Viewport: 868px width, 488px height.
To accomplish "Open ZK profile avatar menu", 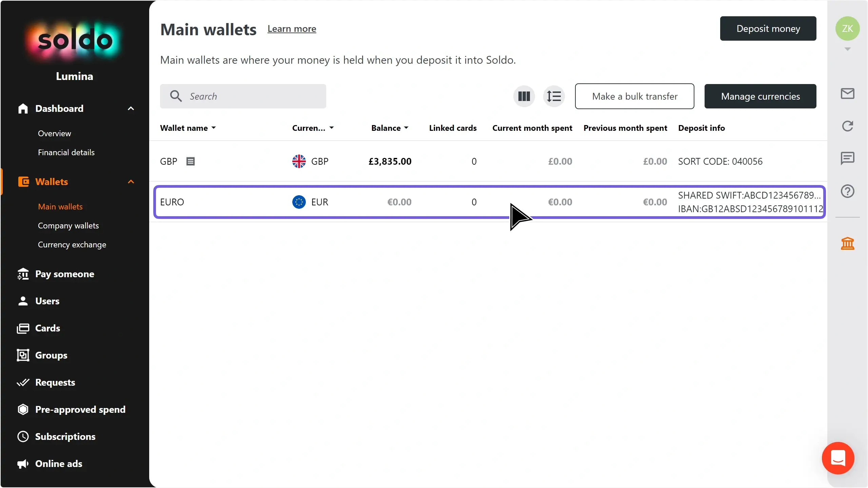I will (x=847, y=29).
